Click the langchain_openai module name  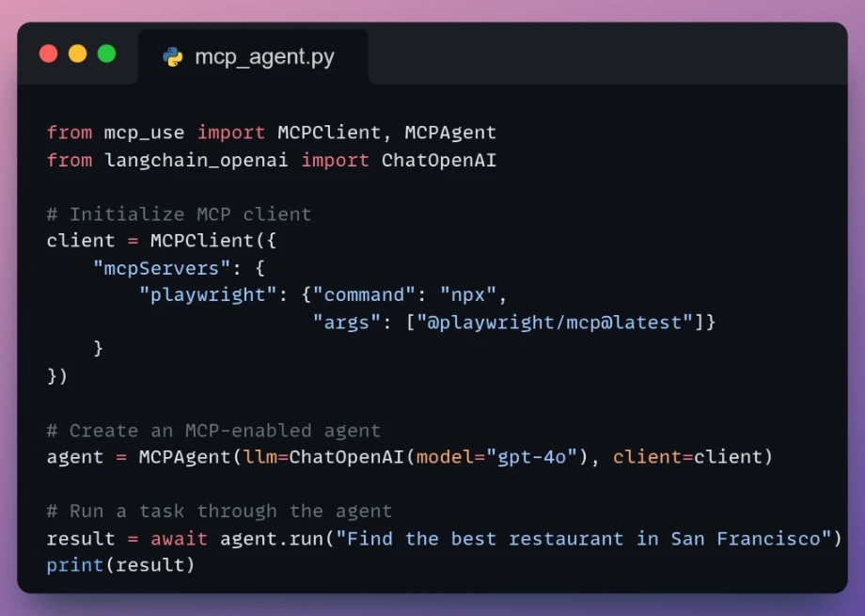pos(196,160)
